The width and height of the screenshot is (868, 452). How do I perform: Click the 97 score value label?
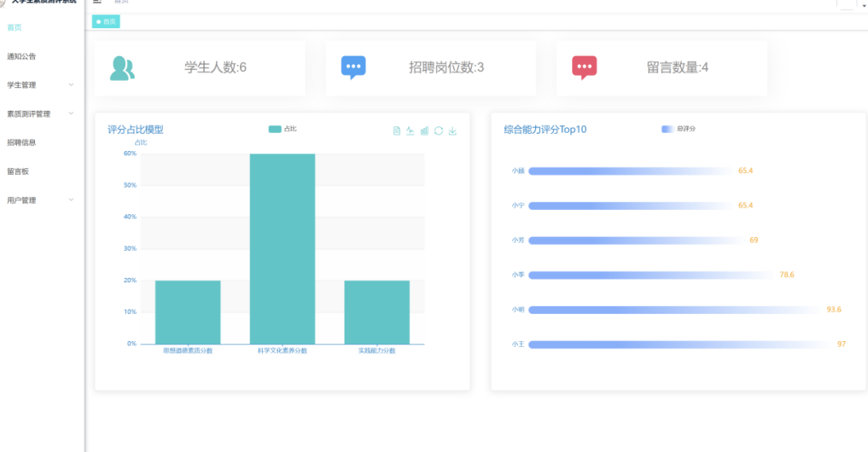tap(842, 345)
